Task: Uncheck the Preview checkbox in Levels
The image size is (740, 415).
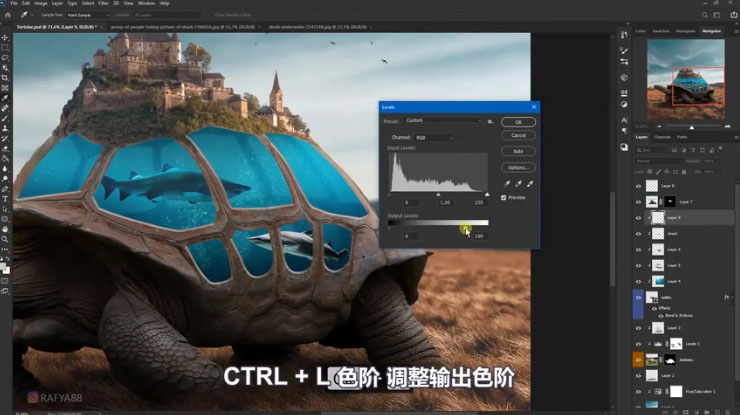Action: [504, 198]
